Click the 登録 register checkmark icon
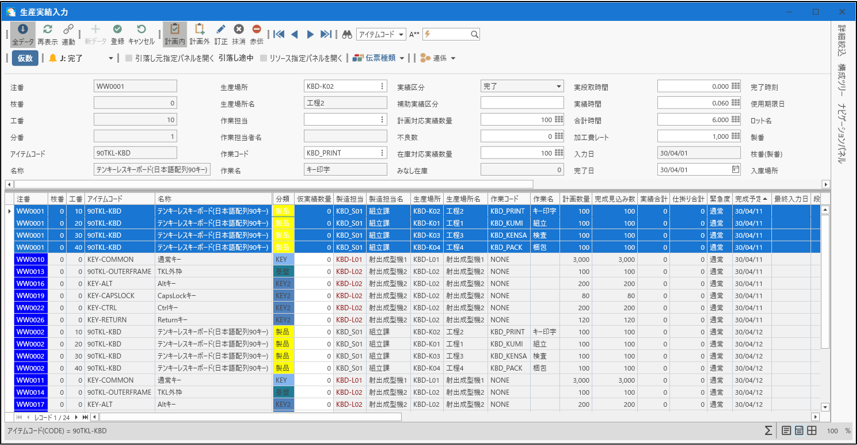The height and width of the screenshot is (445, 857). point(118,34)
